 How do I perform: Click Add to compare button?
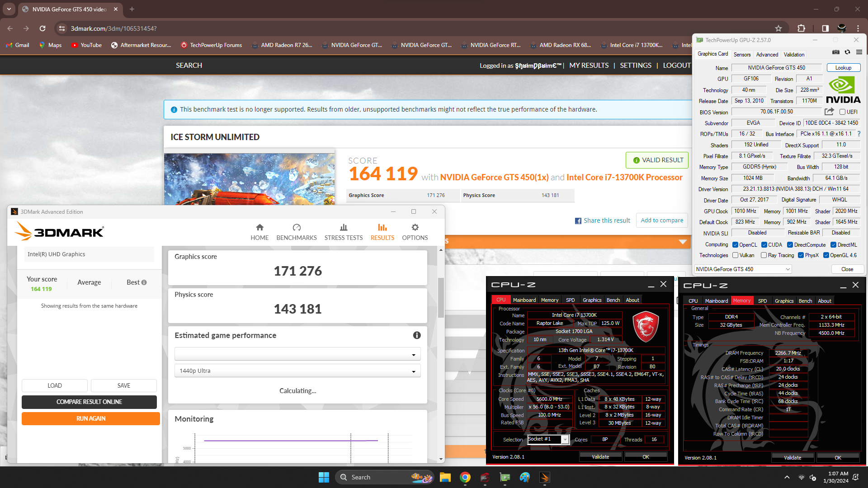[x=662, y=221]
